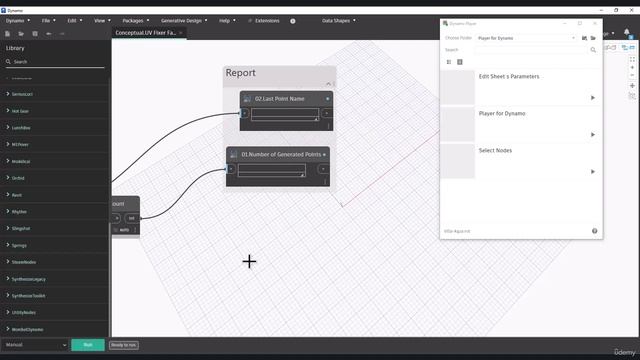Click the library search magnifier icon
The height and width of the screenshot is (360, 640).
pyautogui.click(x=8, y=62)
